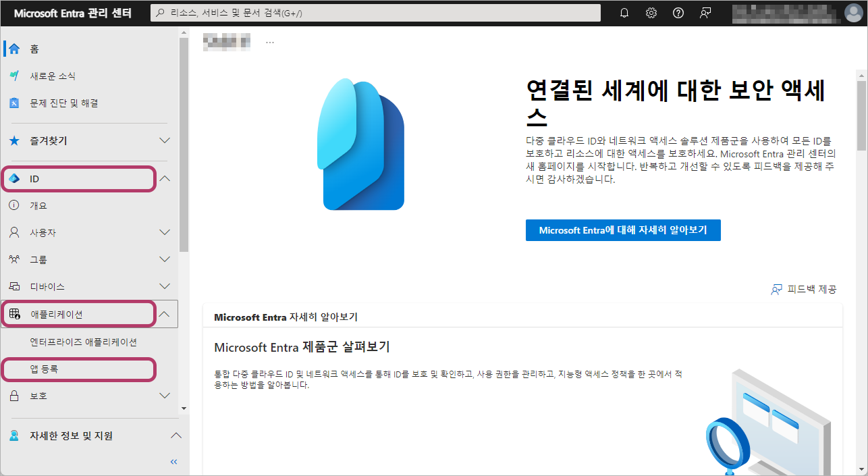Expand the 디바이스 chevron
The width and height of the screenshot is (868, 476).
coord(165,286)
